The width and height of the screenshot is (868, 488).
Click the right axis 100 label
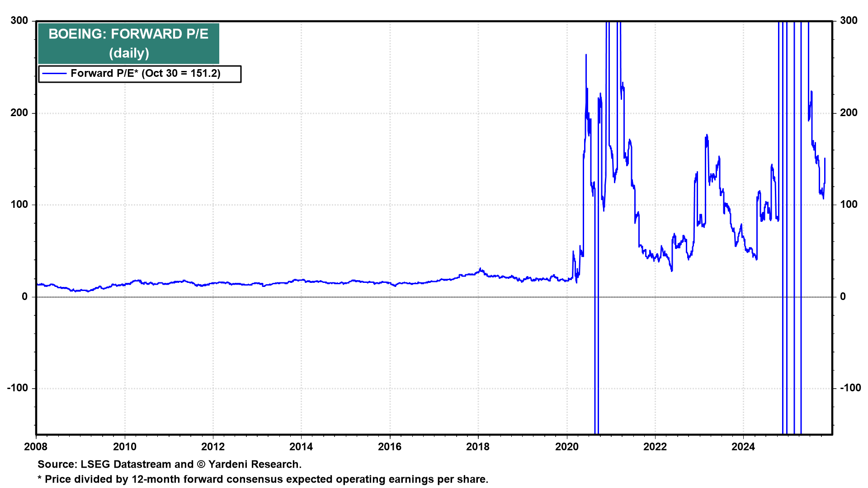(849, 205)
